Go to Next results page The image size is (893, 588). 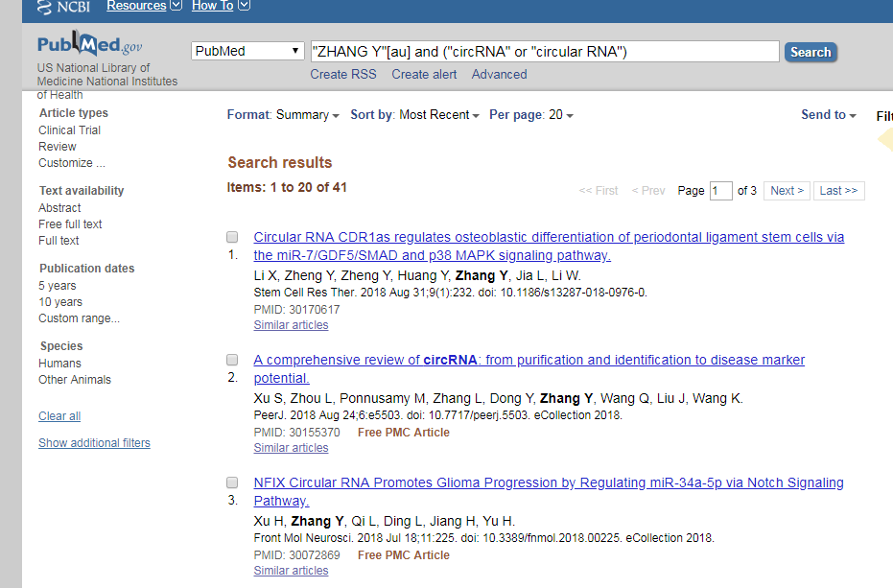tap(787, 191)
